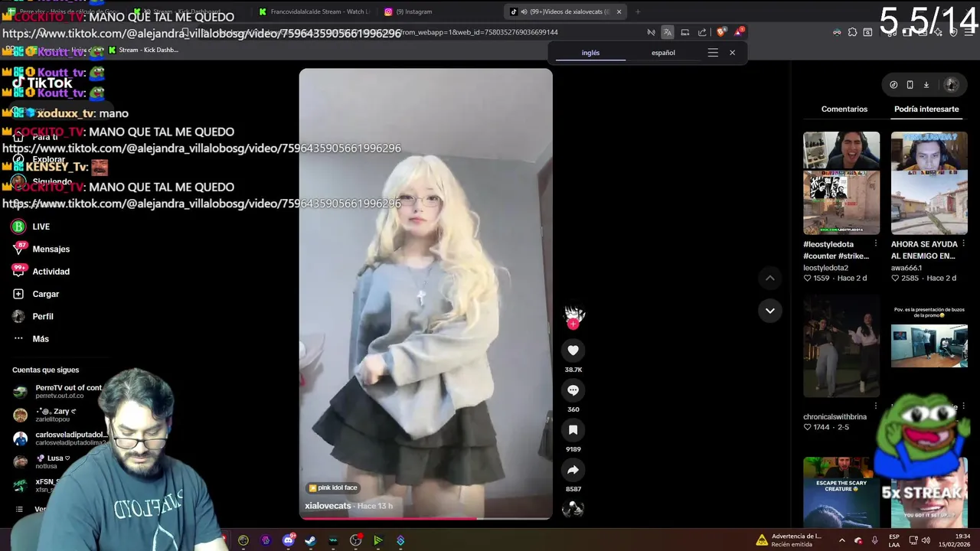980x551 pixels.
Task: Follow creator via avatar plus button
Action: 573,324
